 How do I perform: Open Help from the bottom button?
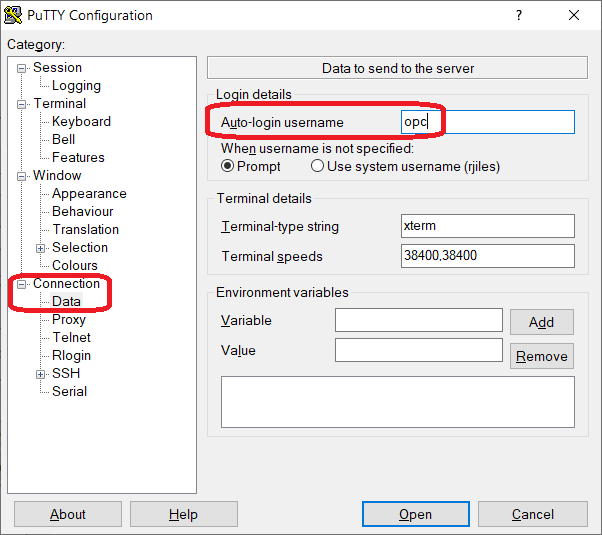(x=184, y=514)
